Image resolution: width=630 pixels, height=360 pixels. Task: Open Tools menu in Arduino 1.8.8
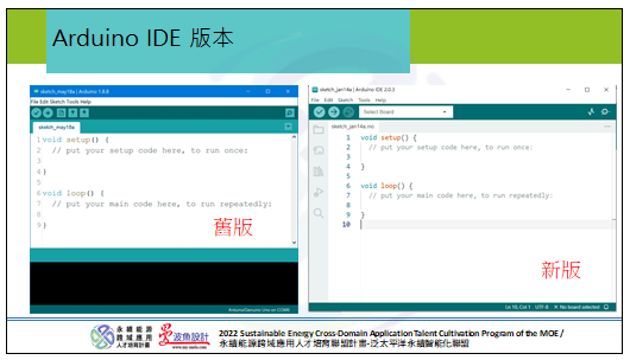(73, 102)
